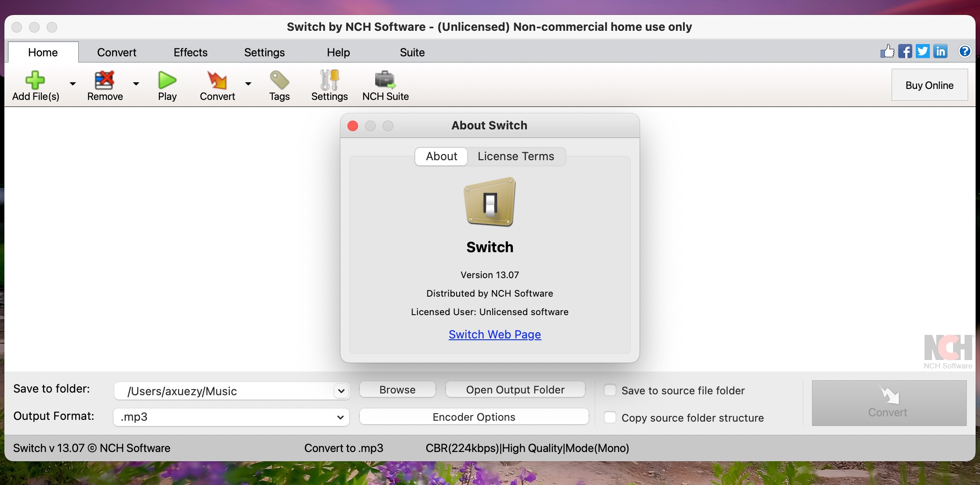This screenshot has height=485, width=980.
Task: Switch to the Home tab
Action: point(43,52)
